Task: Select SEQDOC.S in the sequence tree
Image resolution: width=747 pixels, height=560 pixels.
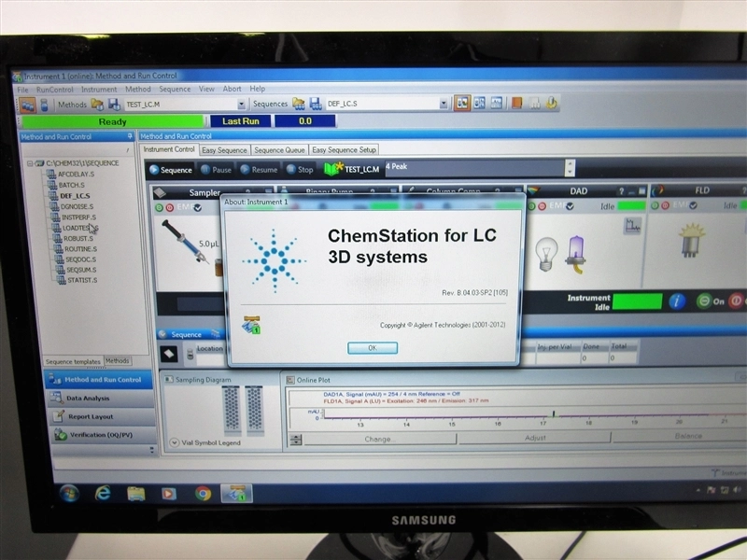Action: pos(80,259)
